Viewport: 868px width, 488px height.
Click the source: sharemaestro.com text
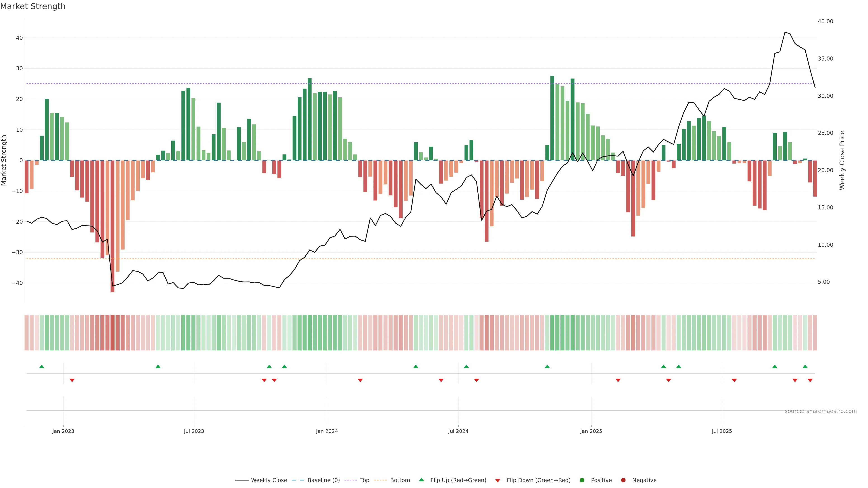821,411
